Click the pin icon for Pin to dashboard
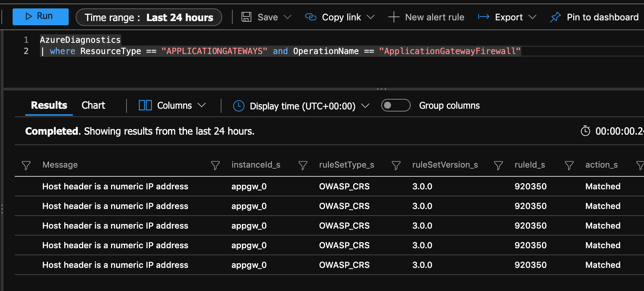 tap(555, 17)
